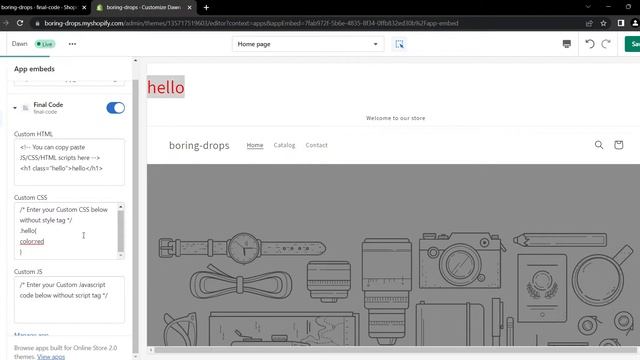The image size is (640, 360).
Task: Click the Welcome to our store announcement
Action: 396,118
